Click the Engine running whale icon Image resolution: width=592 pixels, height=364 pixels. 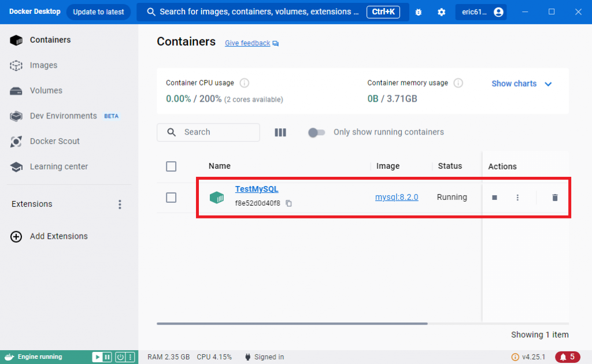point(9,357)
